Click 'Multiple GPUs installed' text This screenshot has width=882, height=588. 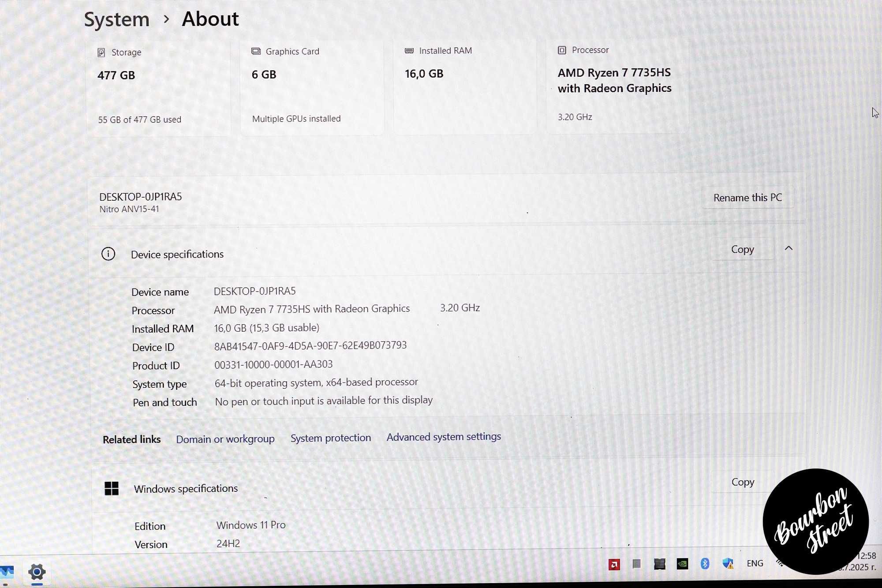point(296,119)
